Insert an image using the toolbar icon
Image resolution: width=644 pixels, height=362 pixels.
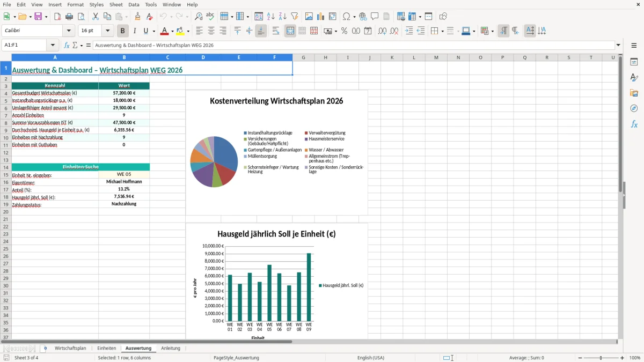point(309,17)
